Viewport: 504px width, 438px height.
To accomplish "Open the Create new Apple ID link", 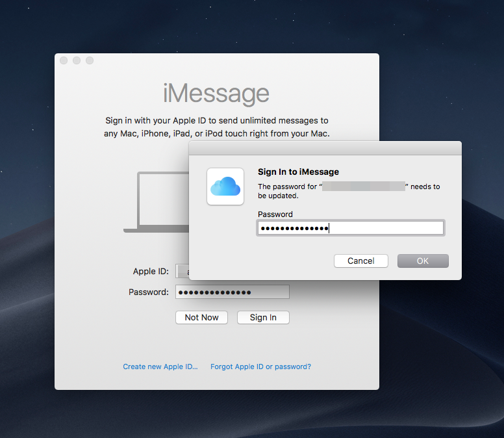I will (x=160, y=367).
